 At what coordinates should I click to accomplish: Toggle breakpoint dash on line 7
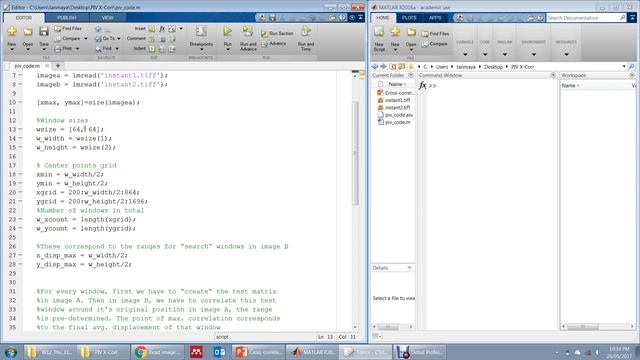click(20, 76)
